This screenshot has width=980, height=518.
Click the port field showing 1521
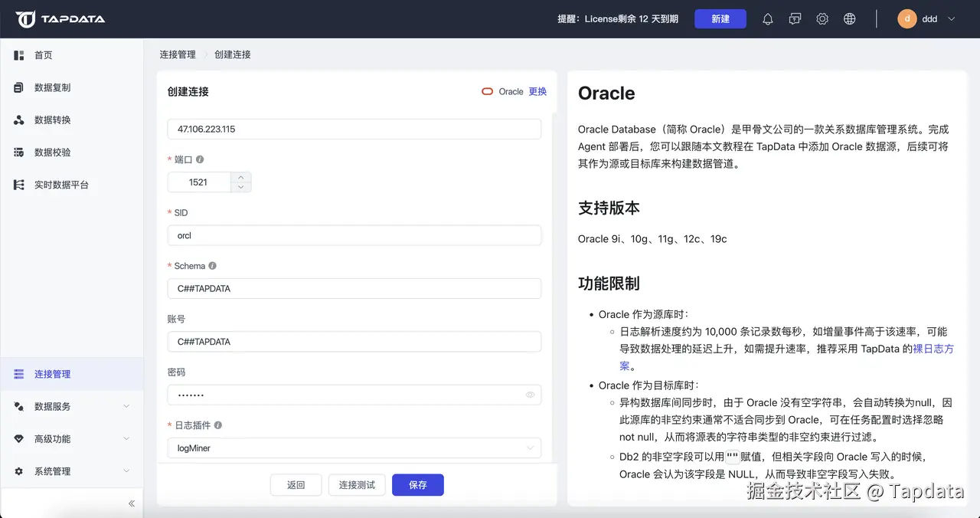(199, 182)
